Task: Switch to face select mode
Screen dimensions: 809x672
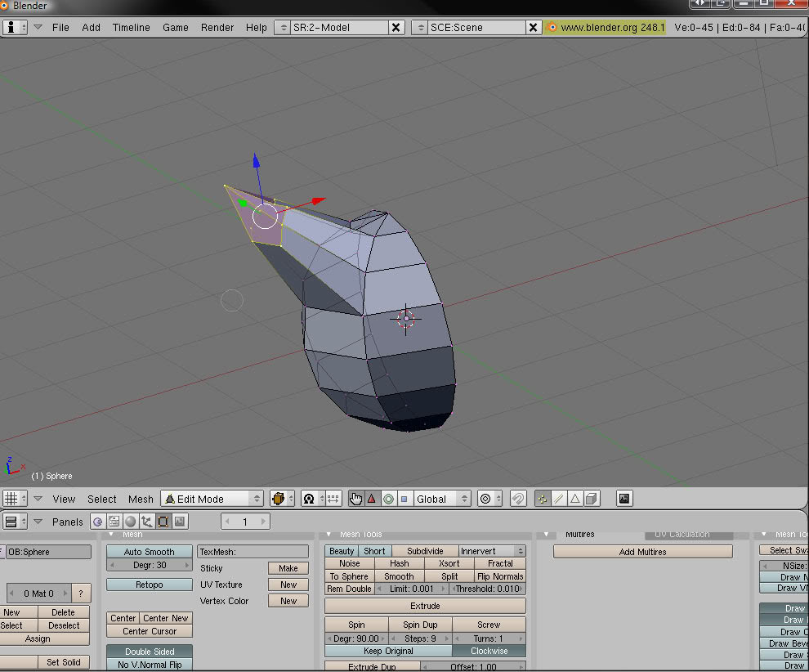Action: click(x=575, y=499)
